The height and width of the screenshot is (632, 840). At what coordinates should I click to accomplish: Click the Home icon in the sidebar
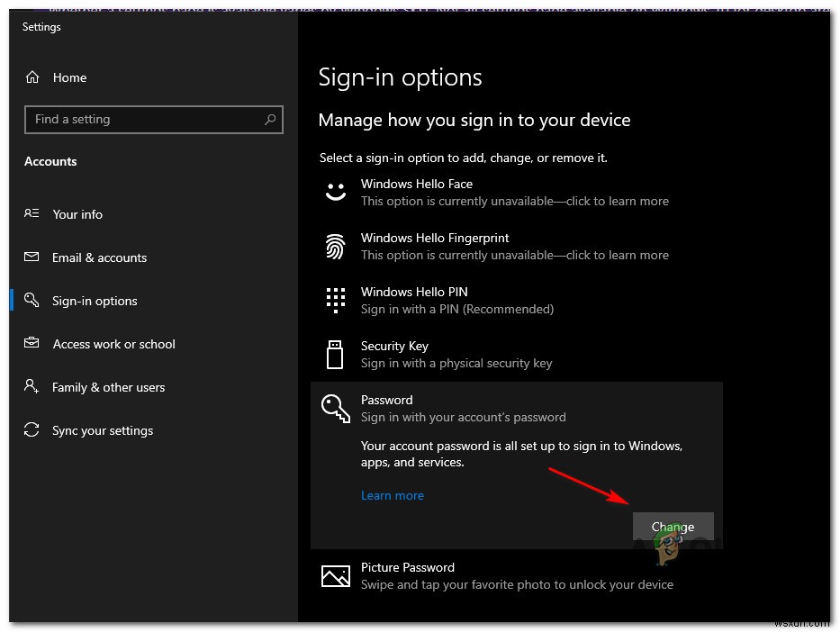32,77
